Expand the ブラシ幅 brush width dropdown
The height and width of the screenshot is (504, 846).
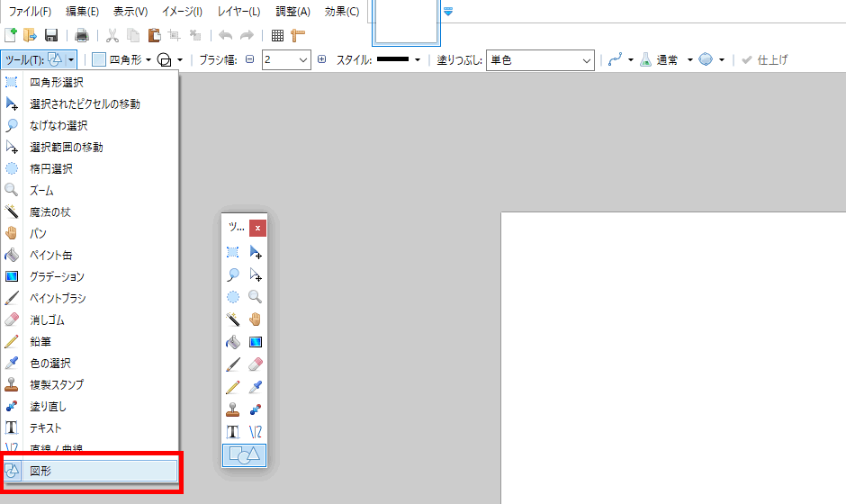coord(303,60)
